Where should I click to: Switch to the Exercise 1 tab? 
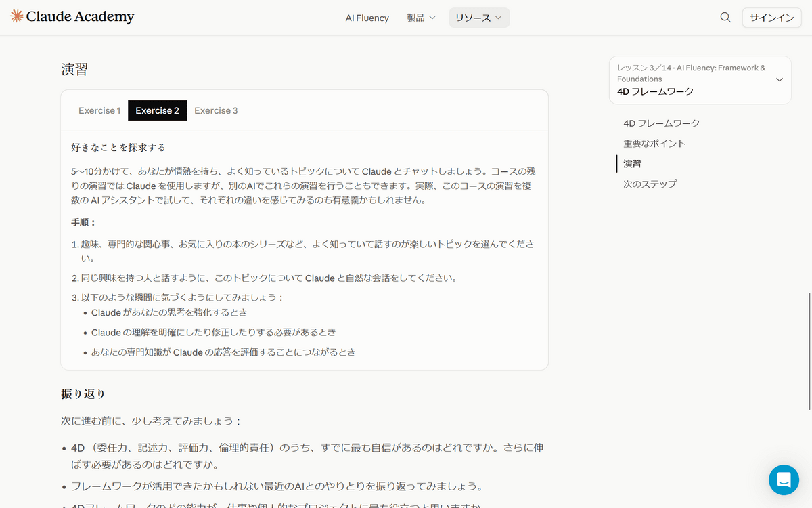[99, 110]
